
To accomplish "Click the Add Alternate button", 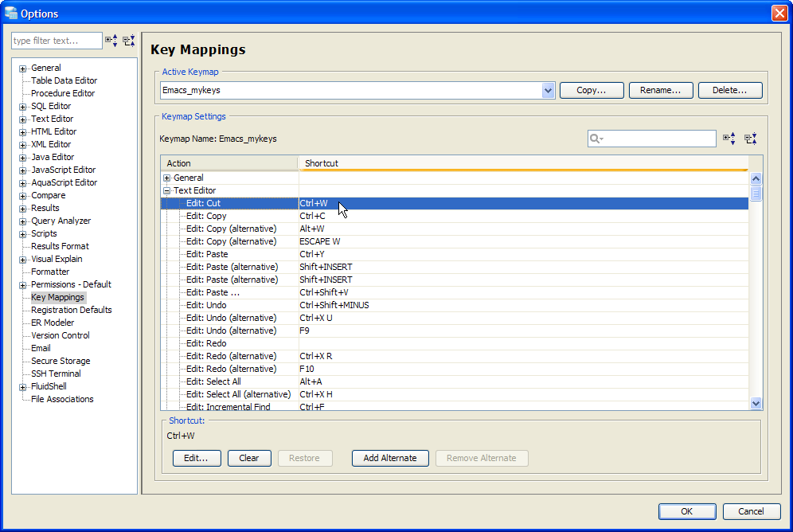I will tap(390, 458).
